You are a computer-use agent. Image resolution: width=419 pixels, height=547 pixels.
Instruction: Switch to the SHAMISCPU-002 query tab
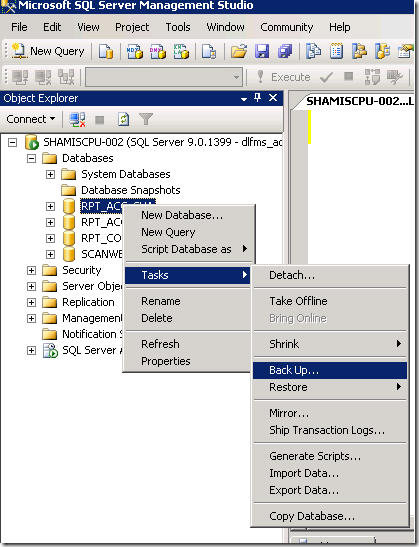click(359, 101)
